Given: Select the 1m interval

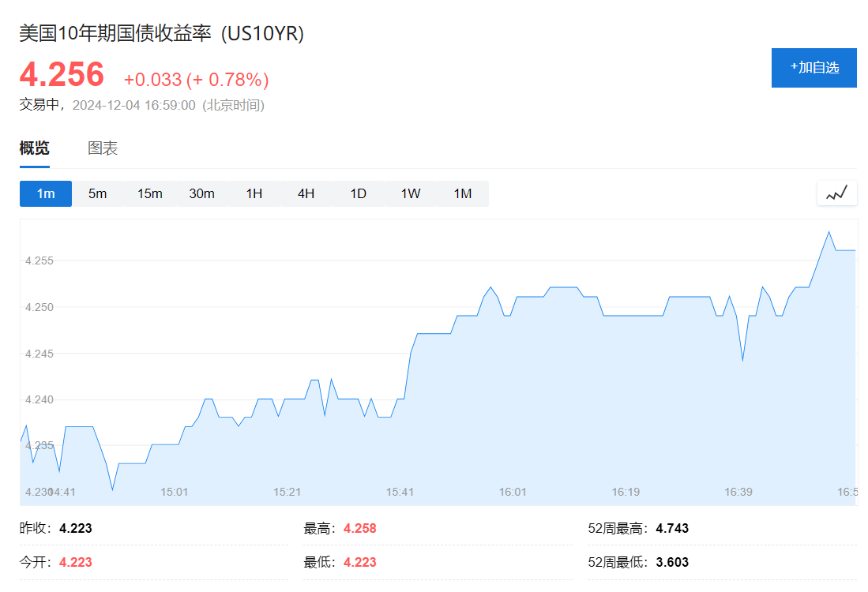Looking at the screenshot, I should [45, 193].
